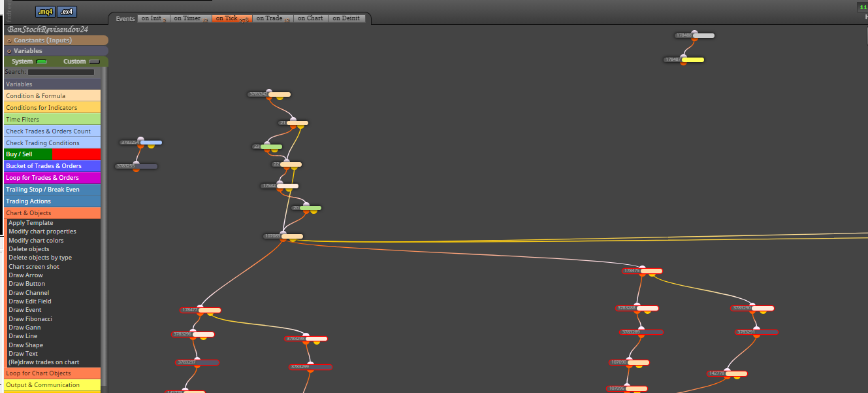
Task: Select red-outlined node 3783296
Action: [193, 334]
